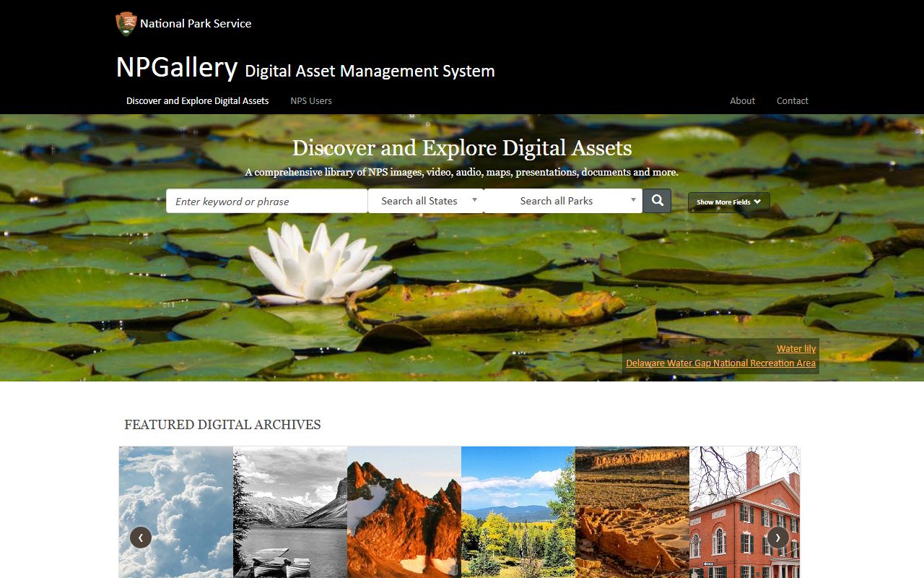Open Delaware Water Gap National Recreation Area link
This screenshot has width=924, height=578.
(x=720, y=363)
